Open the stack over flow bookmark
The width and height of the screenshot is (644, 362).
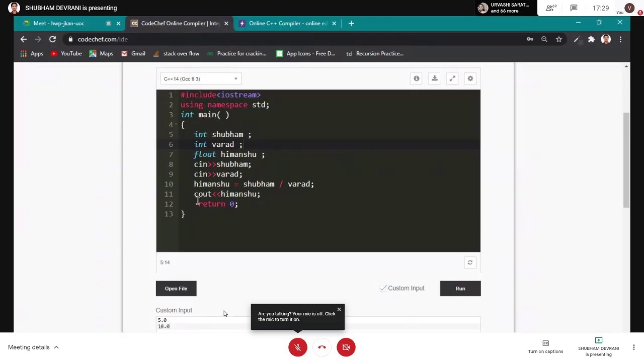click(x=176, y=53)
